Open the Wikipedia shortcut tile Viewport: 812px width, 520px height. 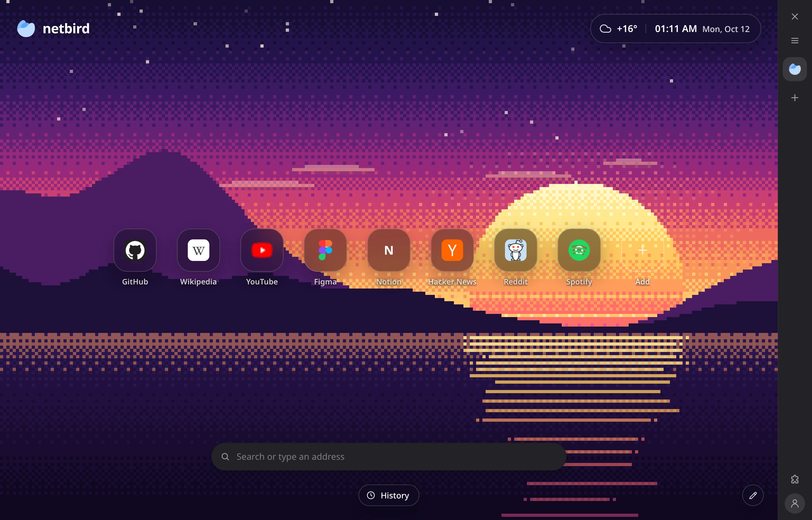[x=198, y=250]
